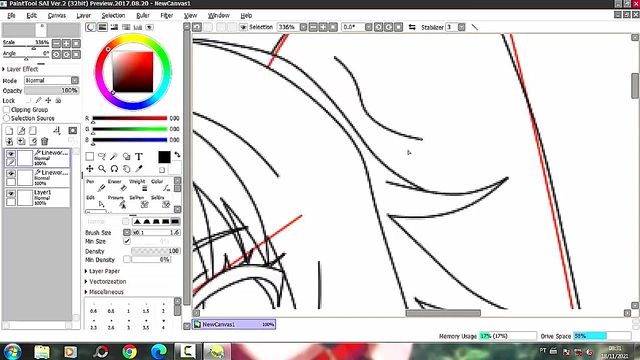Screen dimensions: 640x360
Task: Zoom out with the Scale minus button
Action: (x=56, y=43)
